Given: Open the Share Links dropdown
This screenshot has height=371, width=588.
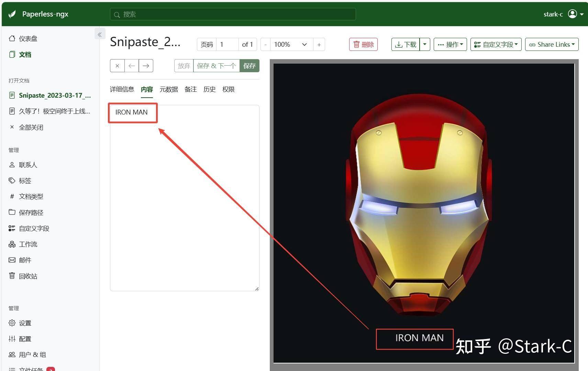Looking at the screenshot, I should [552, 44].
